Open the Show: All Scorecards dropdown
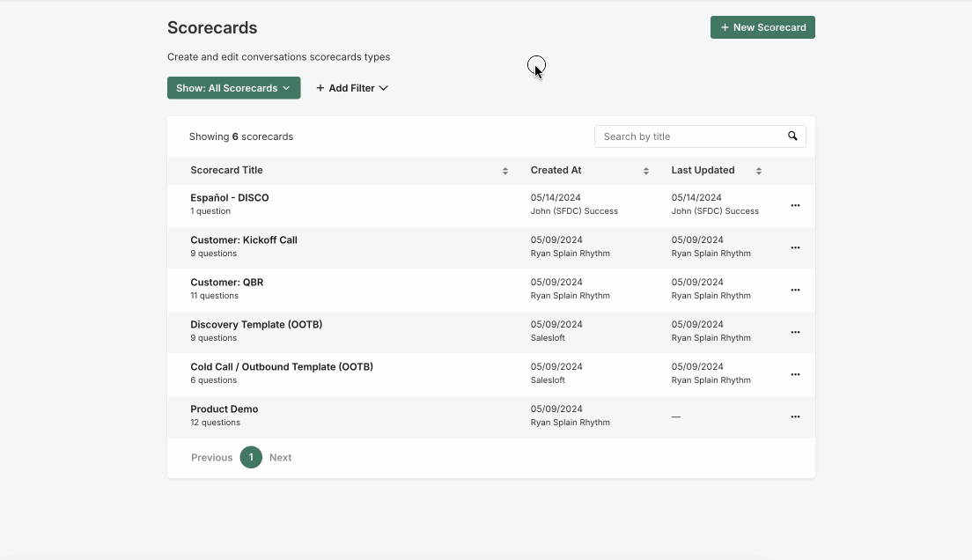This screenshot has width=972, height=560. coord(233,87)
